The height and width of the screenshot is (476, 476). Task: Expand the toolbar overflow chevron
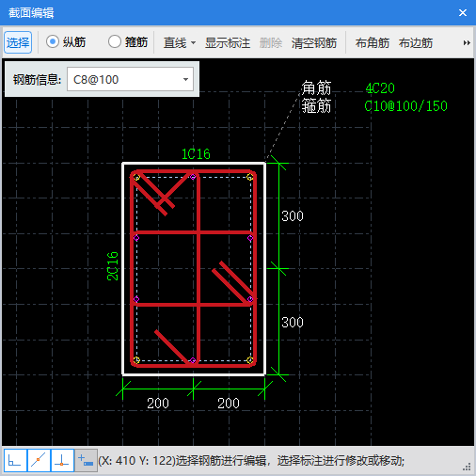tap(467, 42)
